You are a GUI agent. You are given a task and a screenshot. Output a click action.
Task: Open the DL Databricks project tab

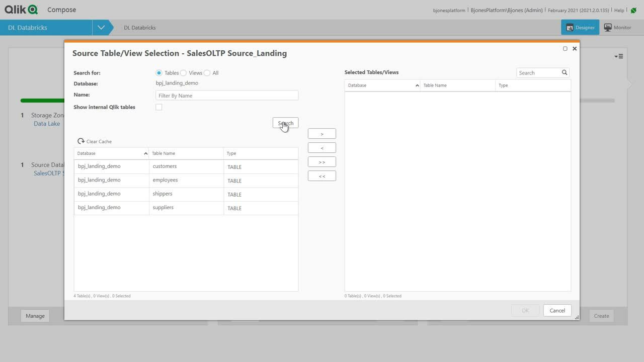pos(46,28)
